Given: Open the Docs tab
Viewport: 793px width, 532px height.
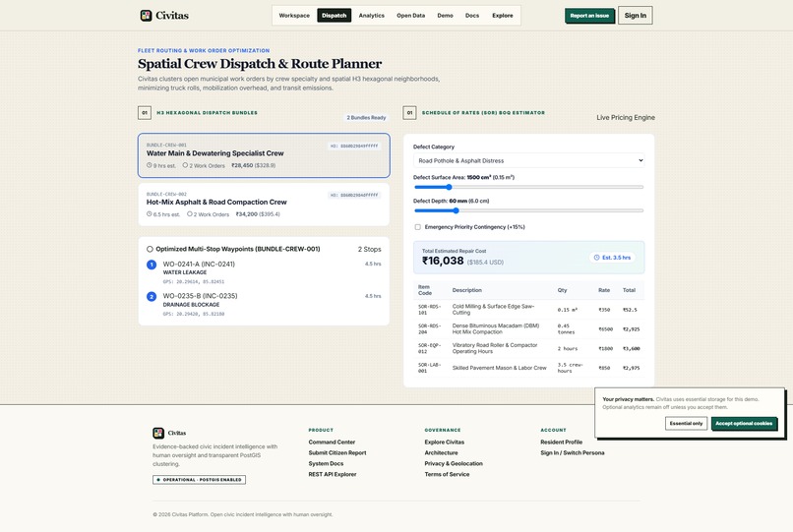Looking at the screenshot, I should pyautogui.click(x=472, y=16).
